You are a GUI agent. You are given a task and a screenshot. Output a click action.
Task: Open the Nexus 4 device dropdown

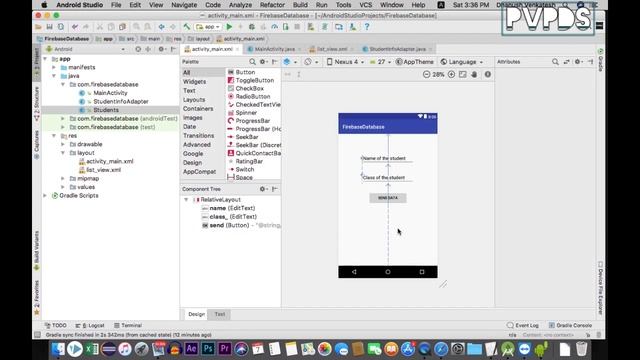pyautogui.click(x=345, y=62)
